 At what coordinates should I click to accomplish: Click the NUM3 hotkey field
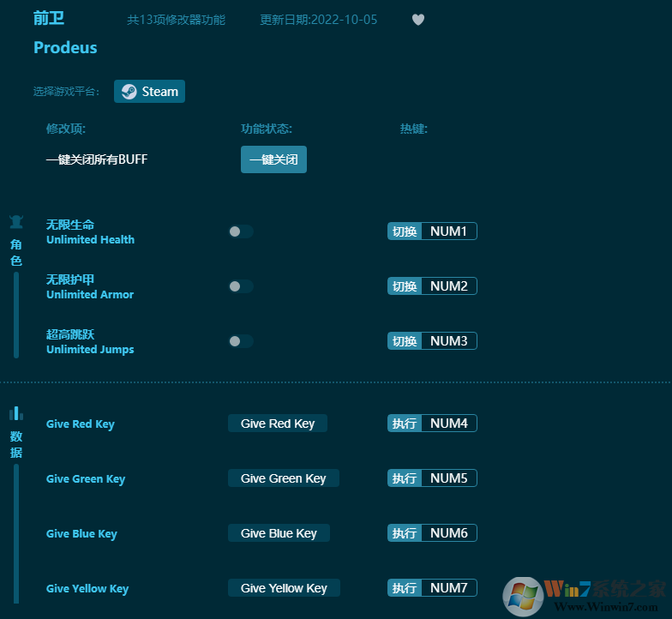pyautogui.click(x=449, y=341)
